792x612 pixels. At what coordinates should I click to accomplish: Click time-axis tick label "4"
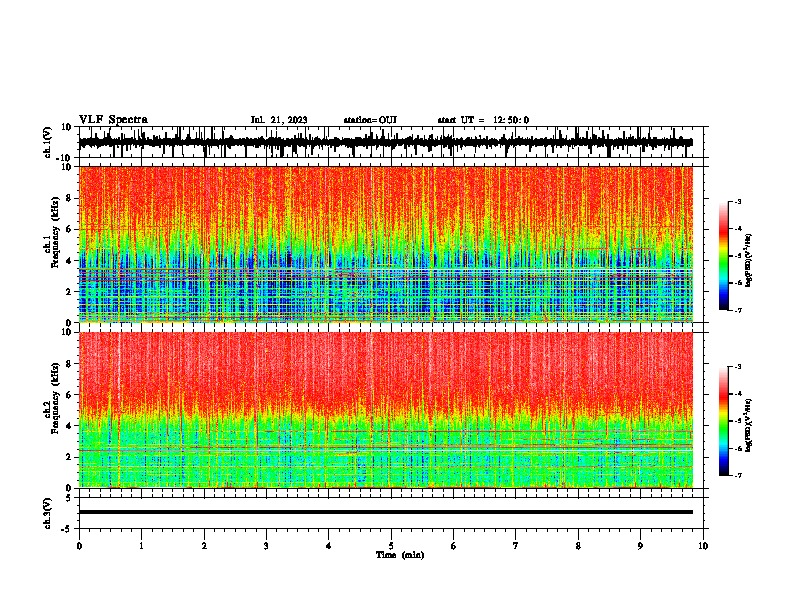coord(329,546)
